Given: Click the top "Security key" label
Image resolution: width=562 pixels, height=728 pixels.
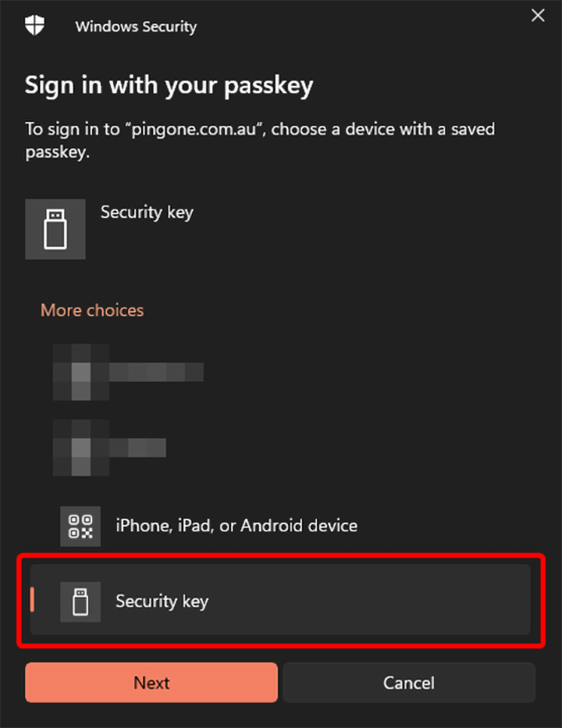Looking at the screenshot, I should [x=147, y=212].
